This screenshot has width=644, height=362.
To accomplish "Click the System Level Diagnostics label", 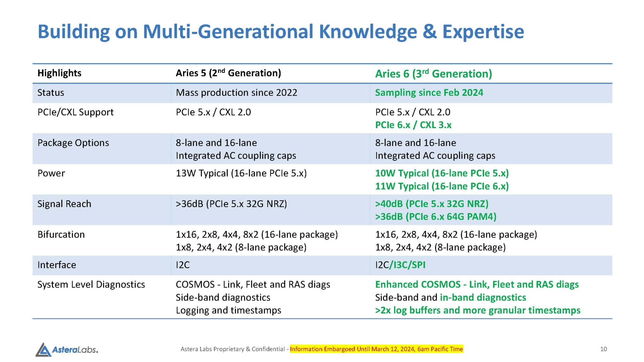I will click(91, 284).
